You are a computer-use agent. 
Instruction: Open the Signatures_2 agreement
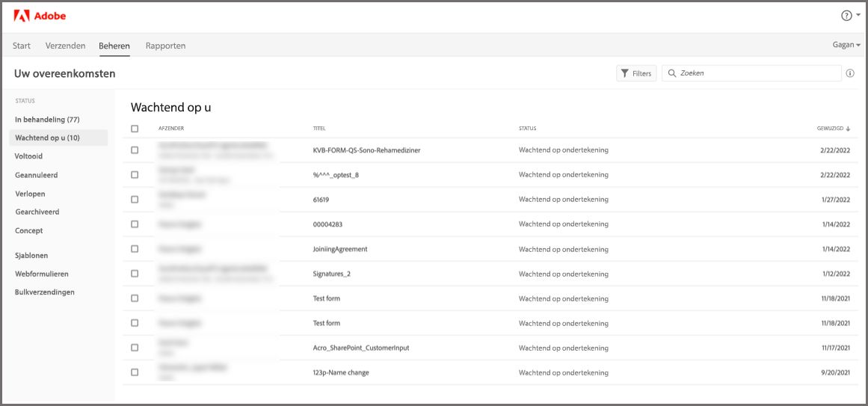pos(331,274)
